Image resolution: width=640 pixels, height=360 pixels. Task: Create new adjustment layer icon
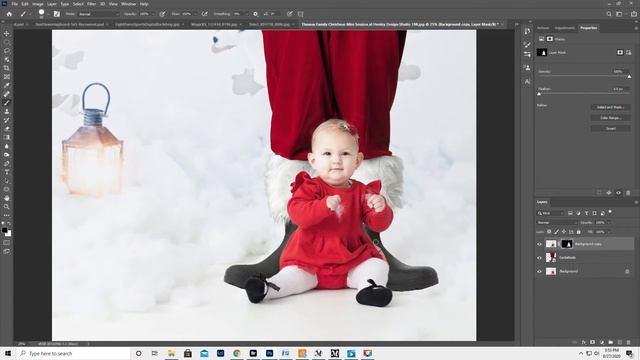coord(602,342)
